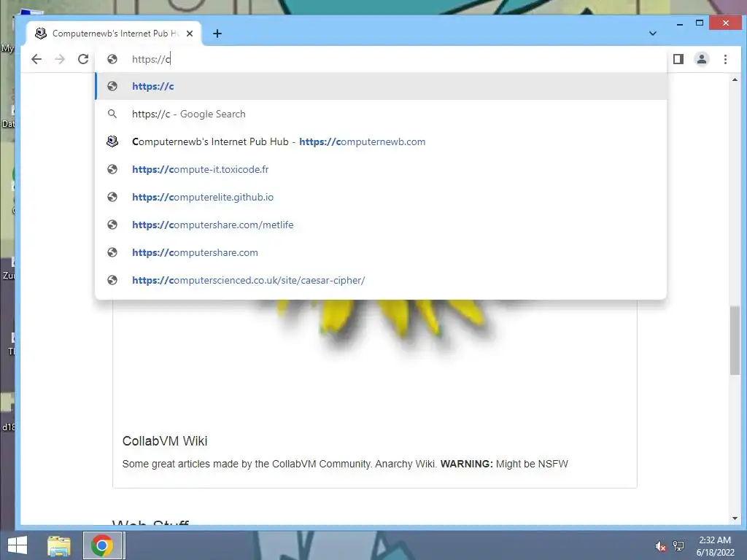The width and height of the screenshot is (747, 560).
Task: Open Chrome three-dot menu
Action: point(725,59)
